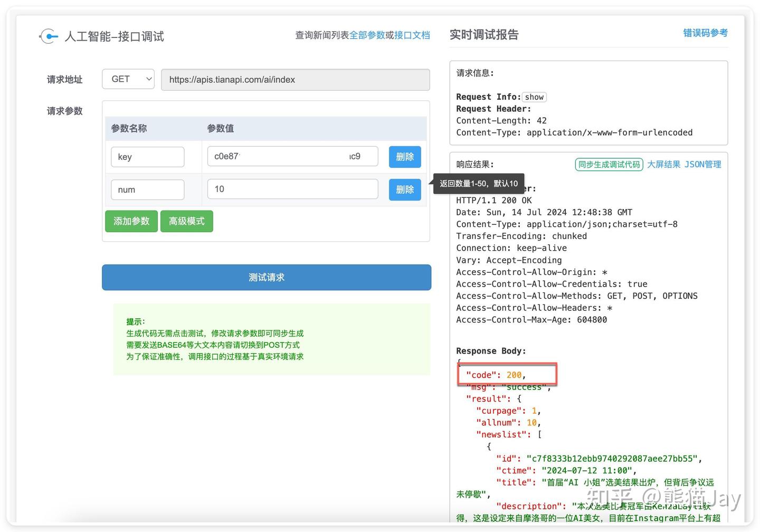This screenshot has width=760, height=532.
Task: Click the Response Body: label
Action: click(x=491, y=351)
